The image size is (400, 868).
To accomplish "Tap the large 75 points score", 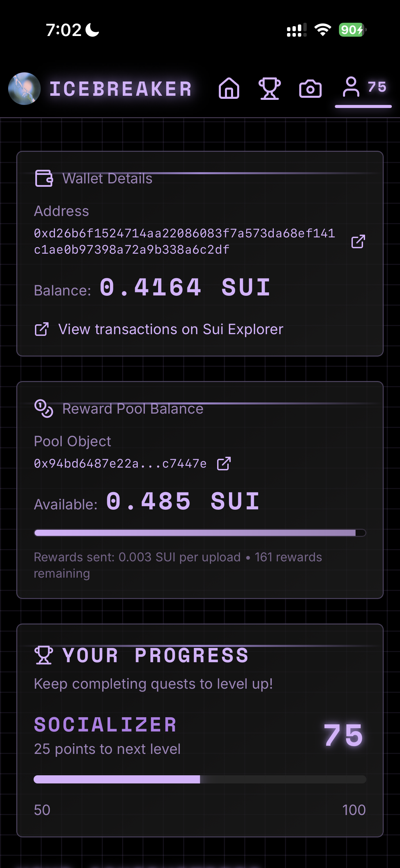I will (x=343, y=735).
